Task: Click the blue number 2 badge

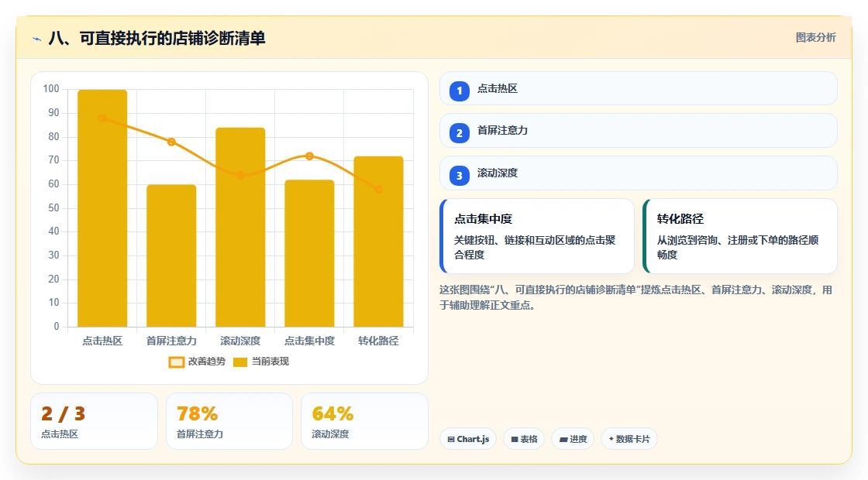Action: point(459,133)
